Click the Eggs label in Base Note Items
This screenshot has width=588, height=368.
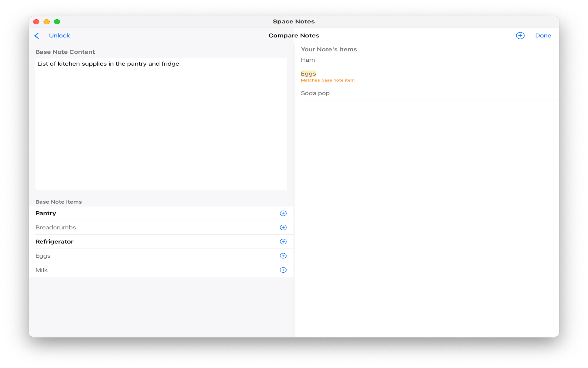[x=43, y=256]
